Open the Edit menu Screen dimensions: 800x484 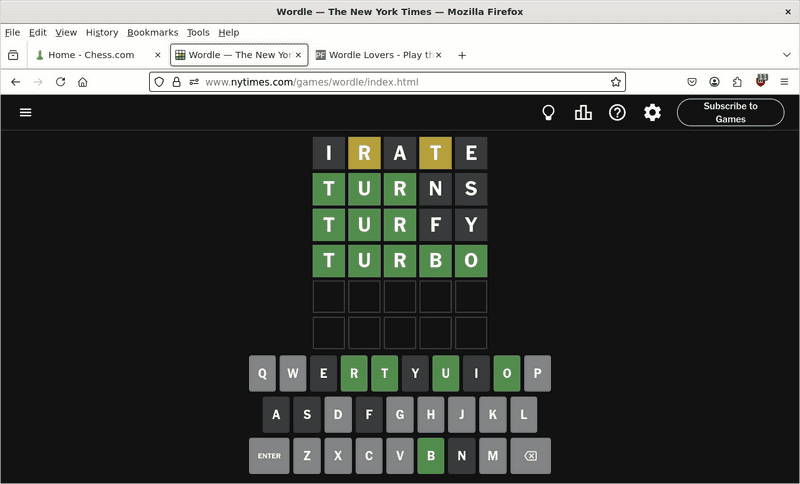click(x=38, y=32)
